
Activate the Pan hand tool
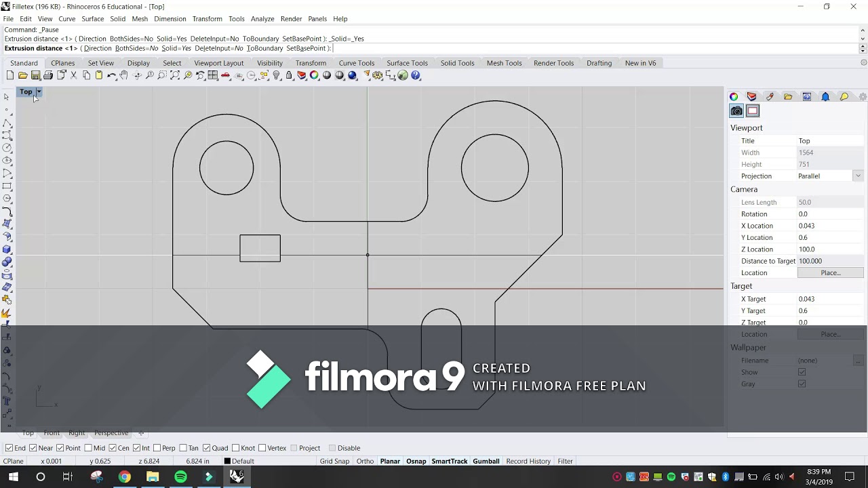tap(124, 75)
